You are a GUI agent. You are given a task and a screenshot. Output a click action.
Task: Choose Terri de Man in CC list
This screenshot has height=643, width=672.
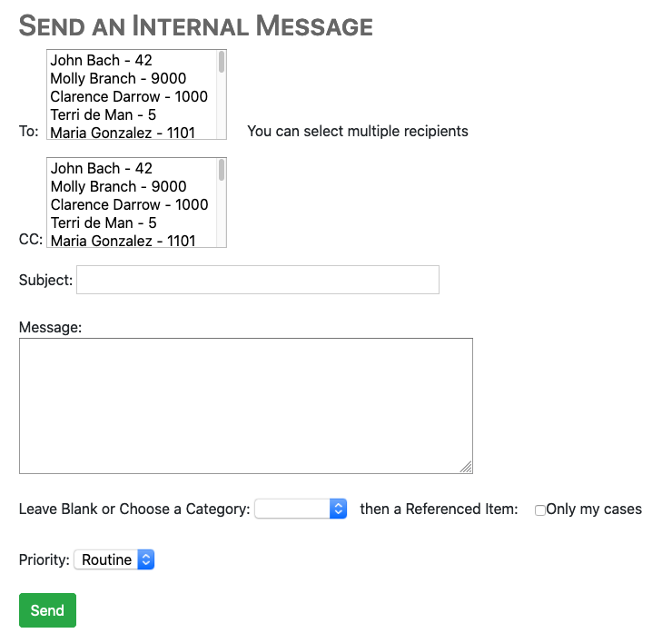pyautogui.click(x=104, y=223)
